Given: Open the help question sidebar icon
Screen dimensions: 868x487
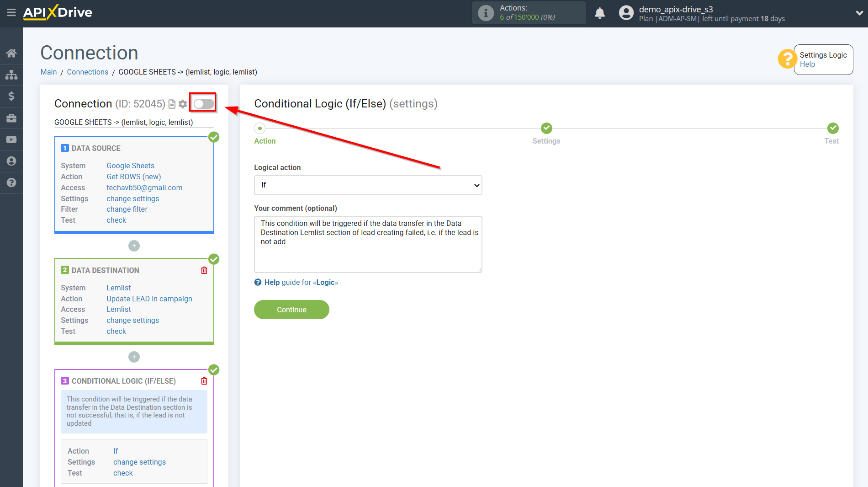Looking at the screenshot, I should (11, 182).
